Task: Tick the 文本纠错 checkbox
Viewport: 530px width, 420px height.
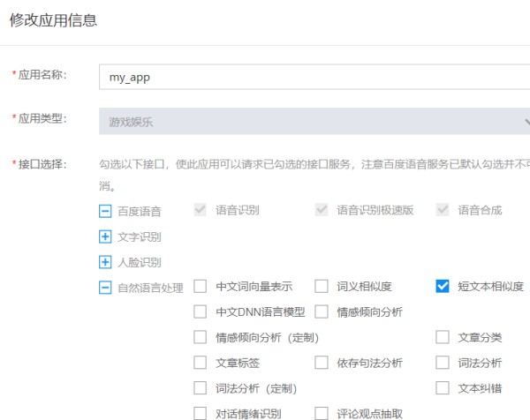Action: coord(443,388)
